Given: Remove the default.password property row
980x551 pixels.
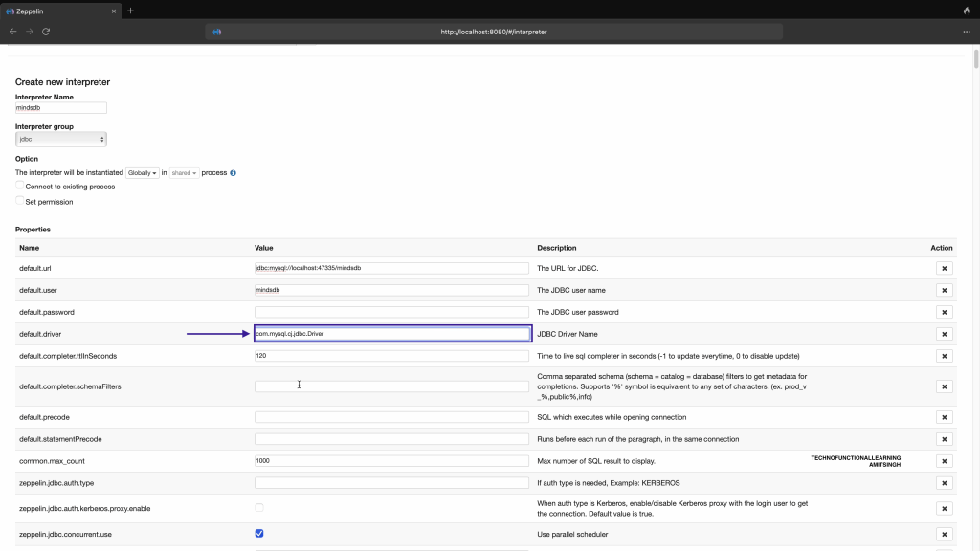Looking at the screenshot, I should click(944, 312).
